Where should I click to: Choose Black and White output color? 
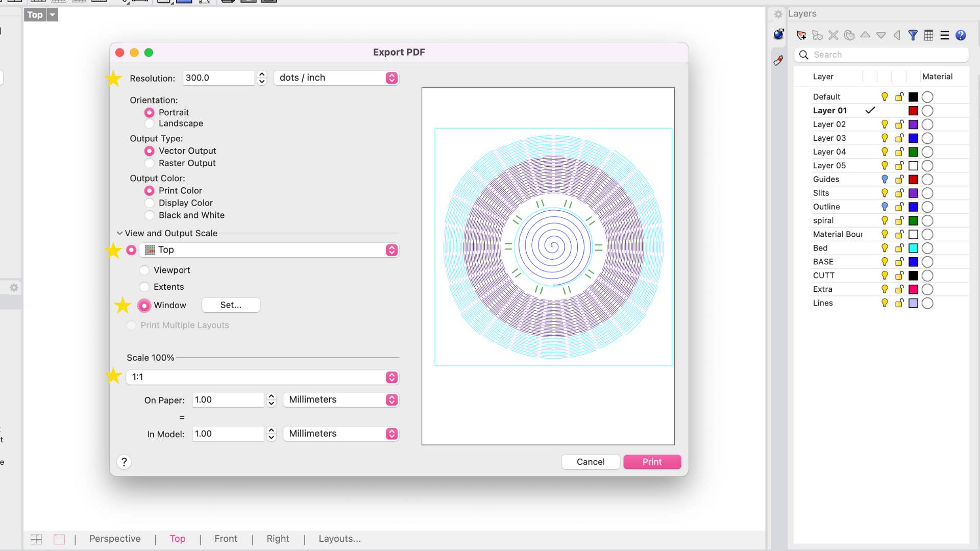(x=150, y=215)
